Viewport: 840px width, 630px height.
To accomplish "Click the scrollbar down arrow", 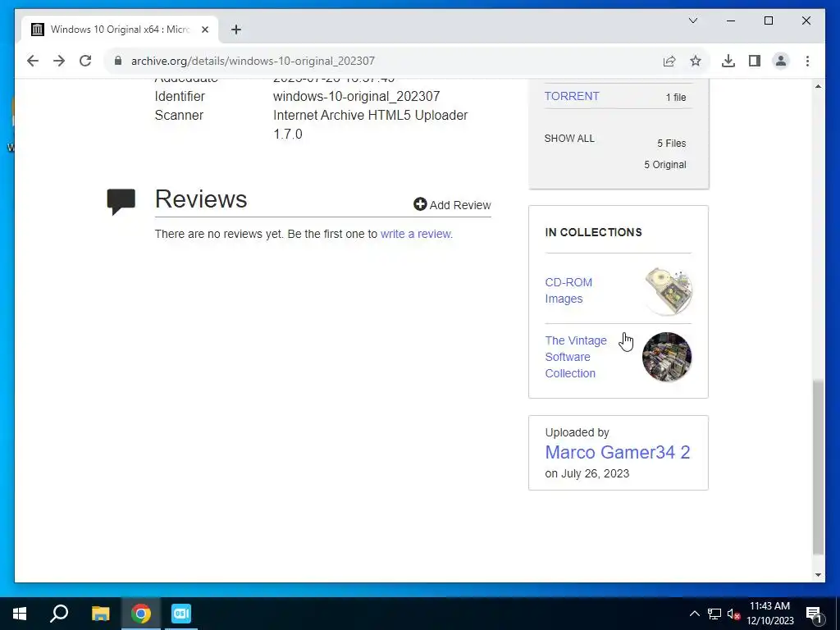I will point(818,575).
